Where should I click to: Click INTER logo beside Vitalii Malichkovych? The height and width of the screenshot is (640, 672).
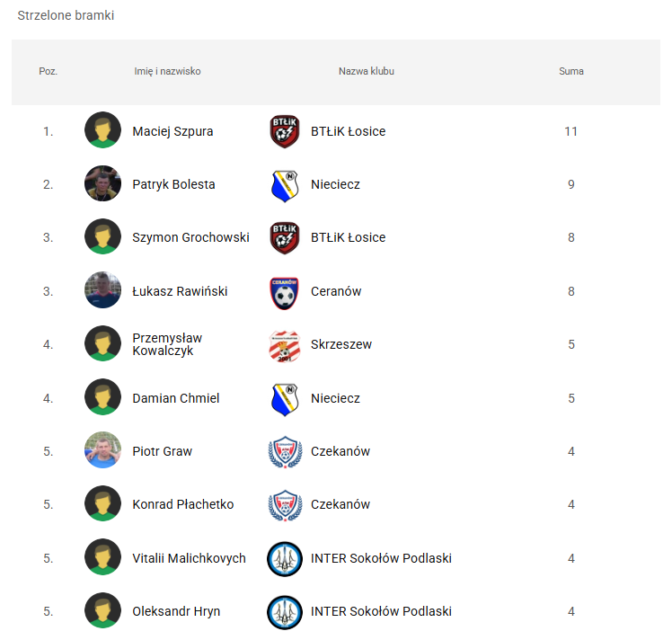285,559
